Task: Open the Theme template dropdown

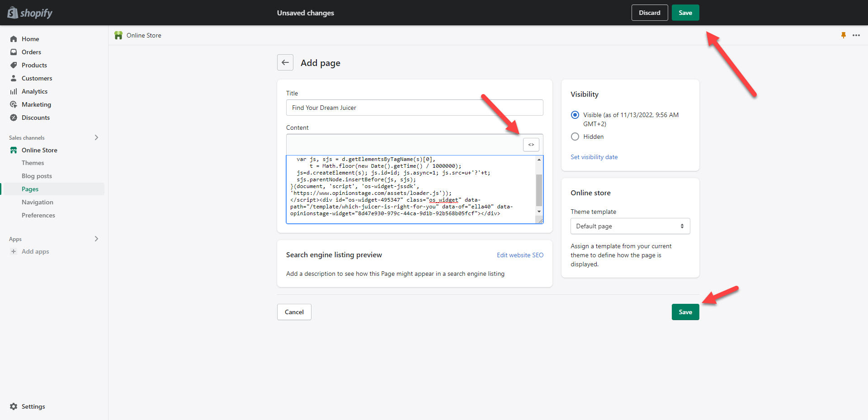Action: pos(630,226)
